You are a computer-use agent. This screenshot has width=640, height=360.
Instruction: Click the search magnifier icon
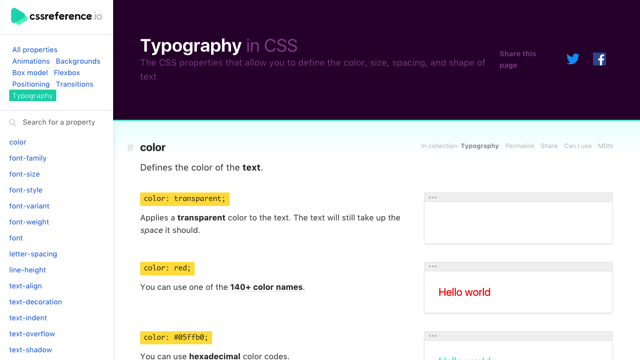click(x=13, y=122)
